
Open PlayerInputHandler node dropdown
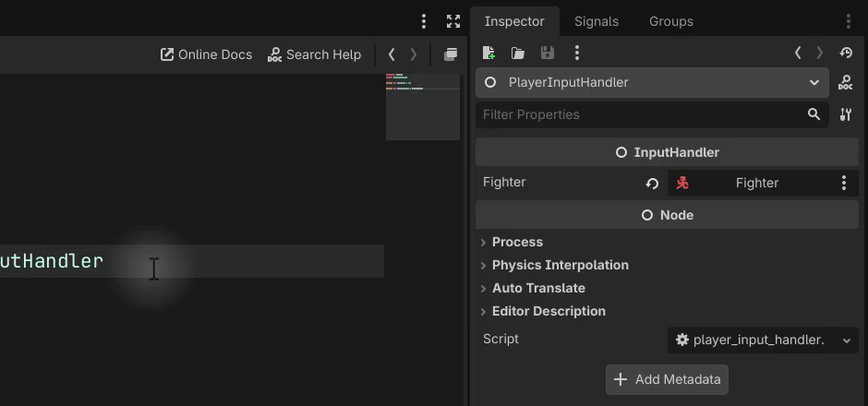pos(652,82)
